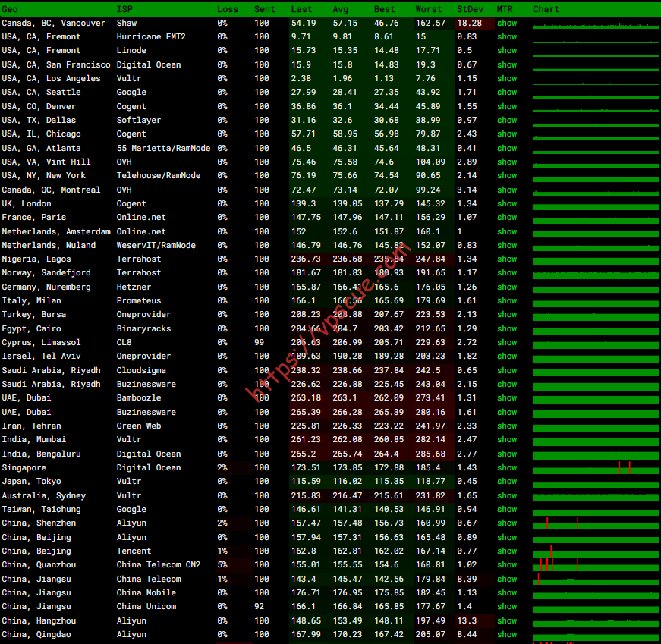Open MTR show link for Los Angeles Vultr

point(507,78)
